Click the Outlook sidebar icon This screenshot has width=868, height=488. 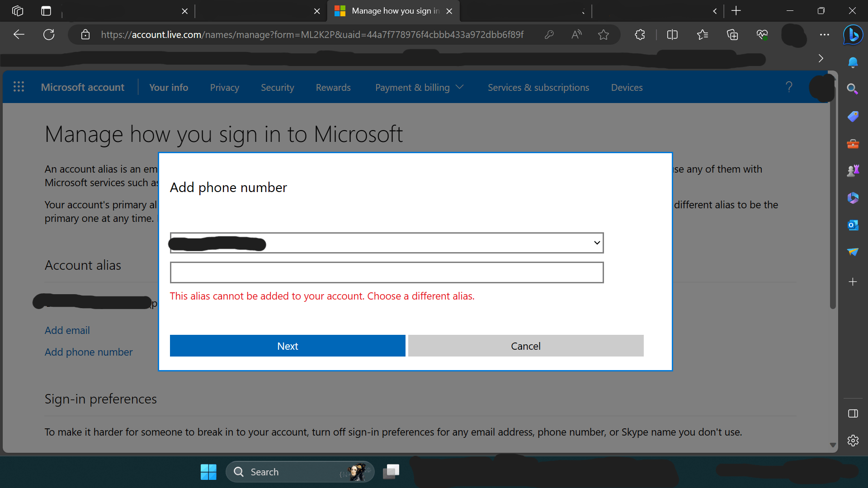click(853, 225)
